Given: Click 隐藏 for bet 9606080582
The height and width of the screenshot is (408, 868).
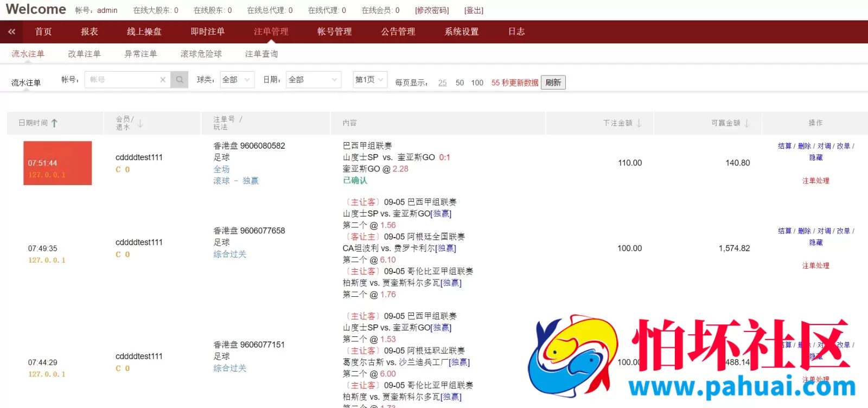Looking at the screenshot, I should pos(816,157).
